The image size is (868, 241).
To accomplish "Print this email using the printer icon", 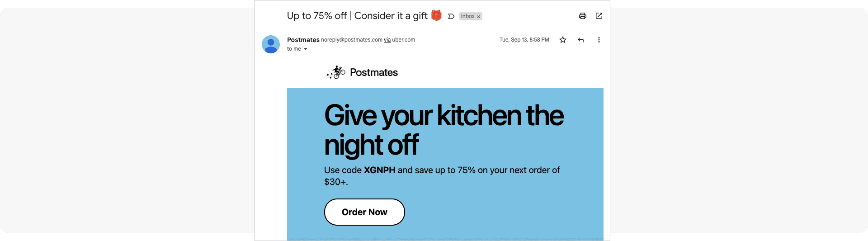I will (x=583, y=16).
